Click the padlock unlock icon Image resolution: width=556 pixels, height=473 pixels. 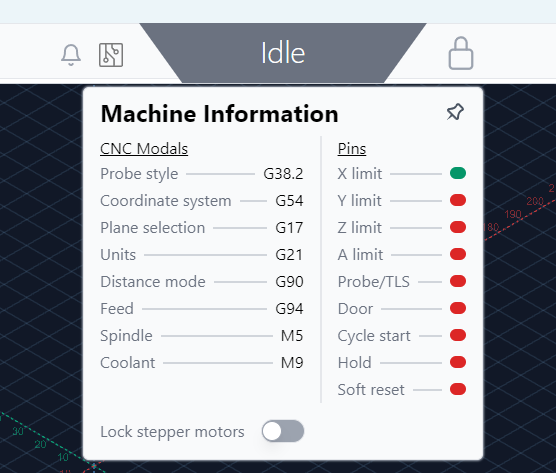click(461, 53)
